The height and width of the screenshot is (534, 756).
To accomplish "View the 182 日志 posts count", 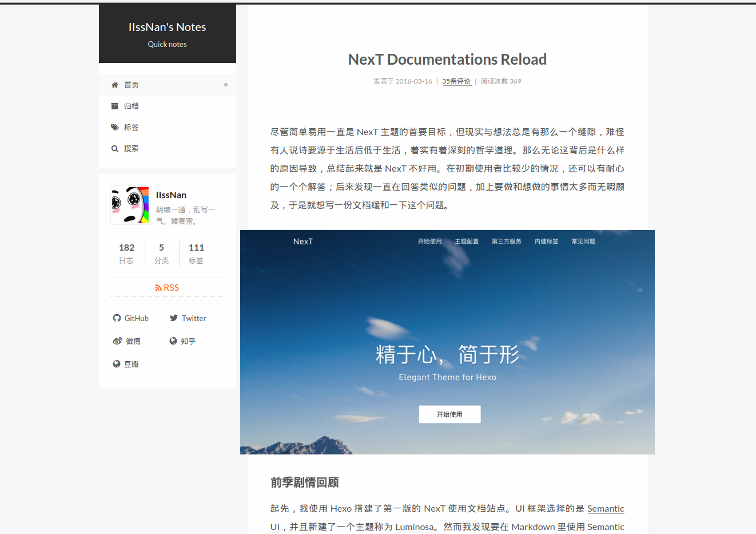I will [126, 254].
